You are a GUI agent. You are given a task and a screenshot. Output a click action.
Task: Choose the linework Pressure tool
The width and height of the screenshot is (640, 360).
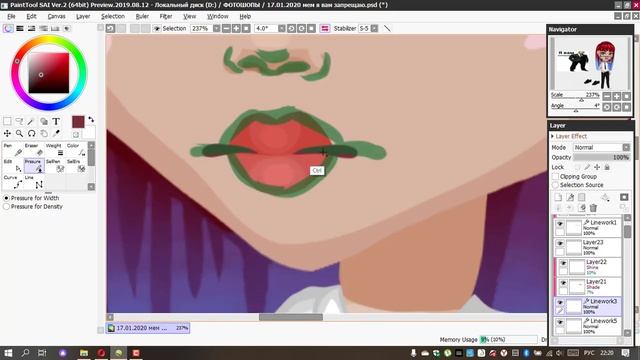pyautogui.click(x=34, y=166)
